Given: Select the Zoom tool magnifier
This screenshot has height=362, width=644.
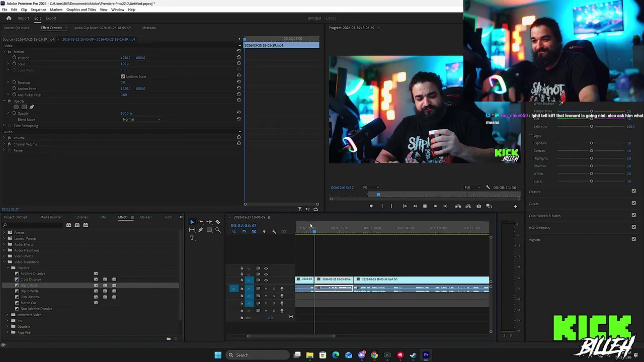Looking at the screenshot, I should [218, 230].
